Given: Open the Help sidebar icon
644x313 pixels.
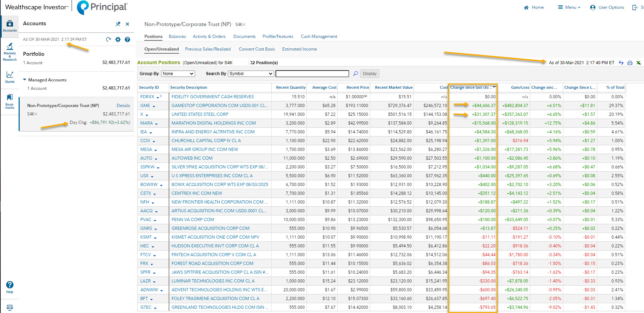Looking at the screenshot, I should pos(9,287).
